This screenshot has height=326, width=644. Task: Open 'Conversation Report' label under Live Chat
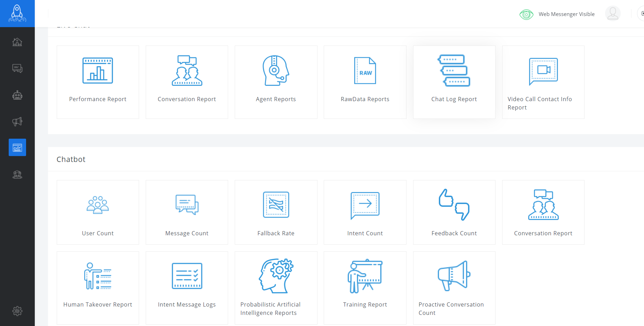[x=187, y=99]
